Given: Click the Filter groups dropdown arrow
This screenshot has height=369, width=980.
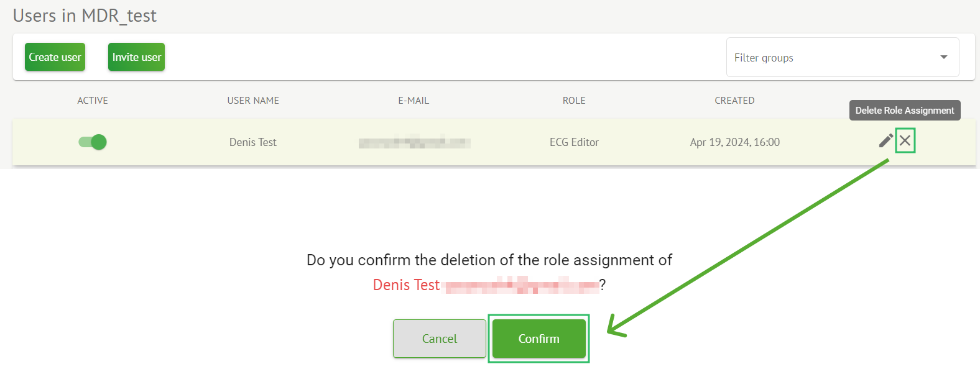Looking at the screenshot, I should coord(943,57).
